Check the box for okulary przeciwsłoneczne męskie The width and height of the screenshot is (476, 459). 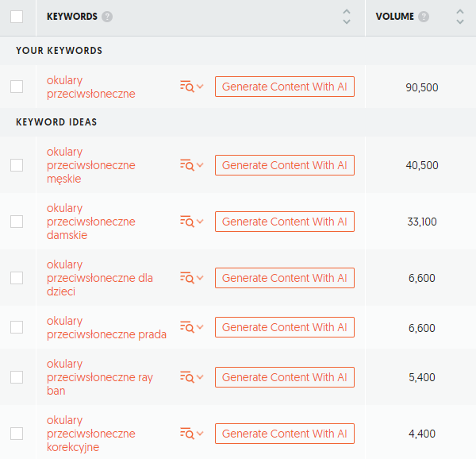tap(17, 165)
